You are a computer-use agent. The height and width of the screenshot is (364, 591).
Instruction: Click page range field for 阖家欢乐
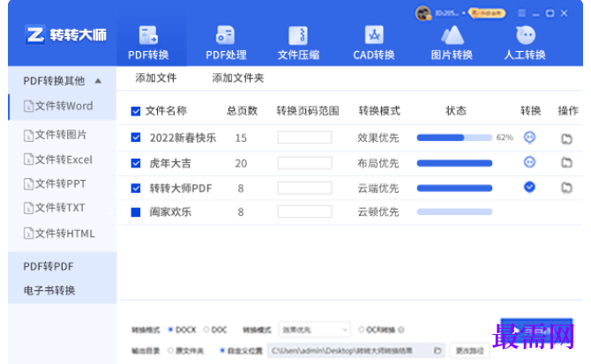[304, 212]
